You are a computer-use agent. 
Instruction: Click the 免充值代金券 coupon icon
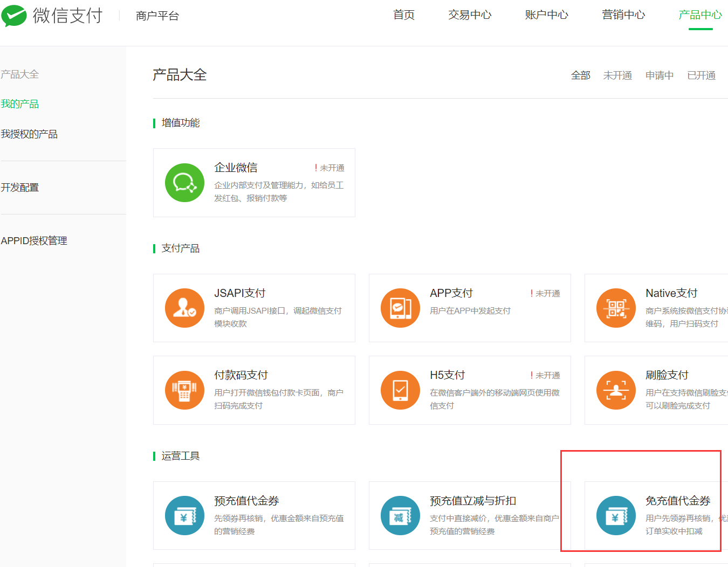pos(616,516)
